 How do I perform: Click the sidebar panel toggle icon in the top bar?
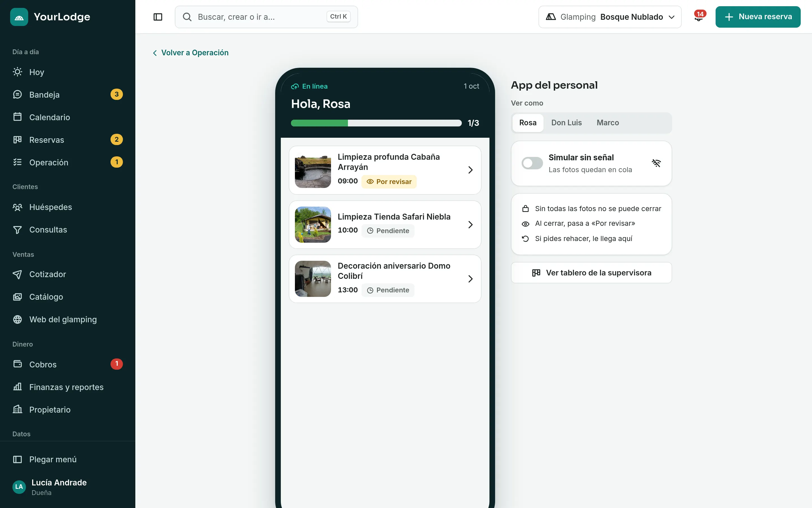click(158, 17)
